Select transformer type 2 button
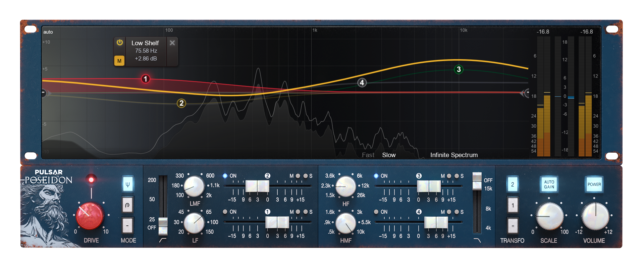 click(x=512, y=184)
